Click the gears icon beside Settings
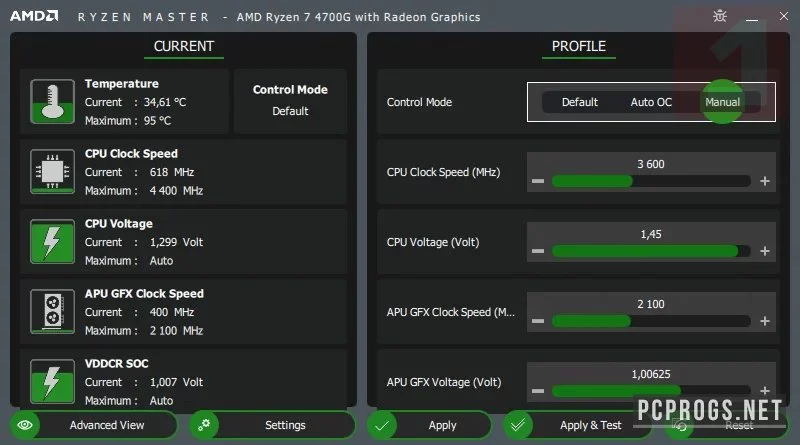The width and height of the screenshot is (800, 445). click(204, 425)
